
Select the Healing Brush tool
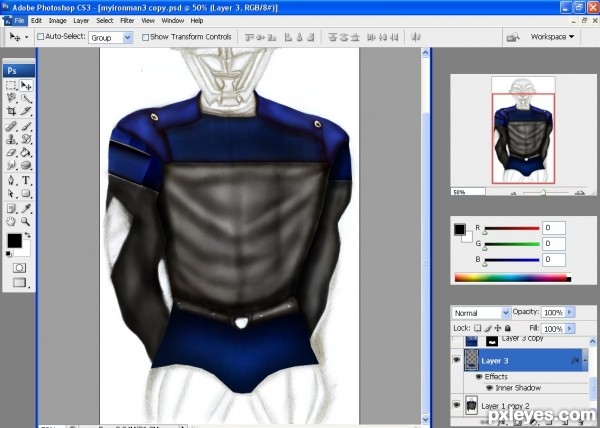[x=11, y=127]
